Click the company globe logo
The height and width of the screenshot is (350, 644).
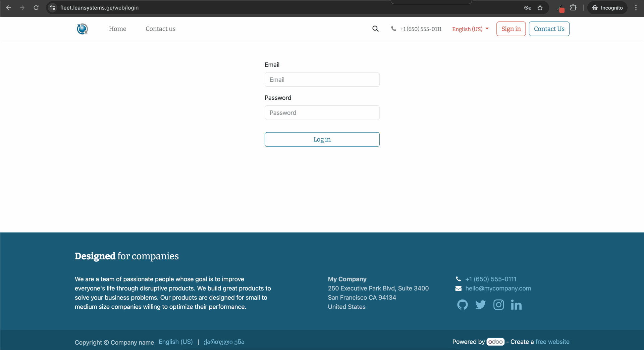click(82, 29)
